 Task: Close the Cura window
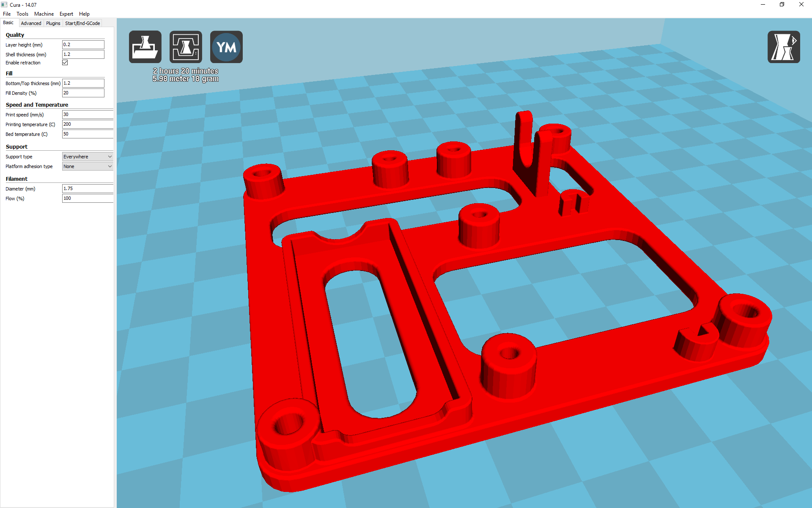click(x=801, y=5)
